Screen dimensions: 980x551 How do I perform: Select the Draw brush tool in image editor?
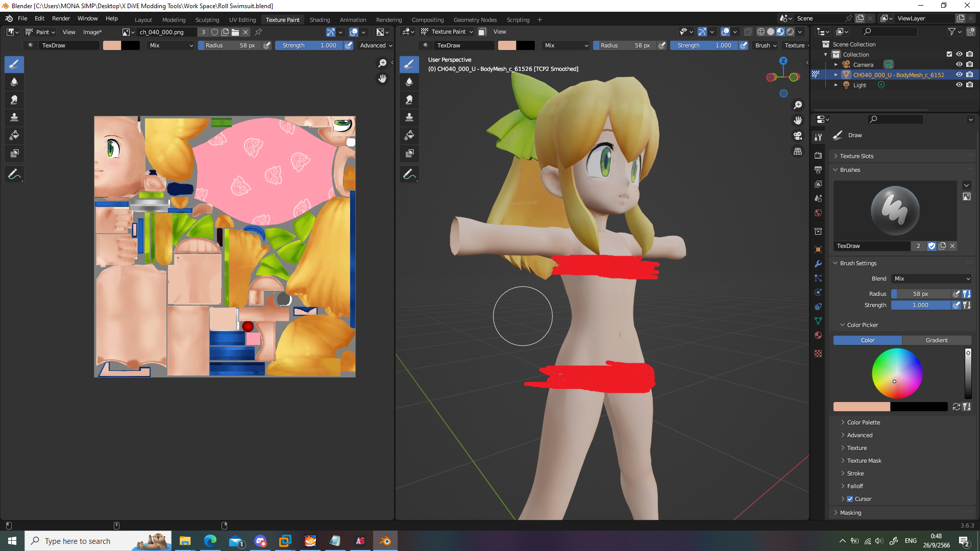(x=14, y=64)
